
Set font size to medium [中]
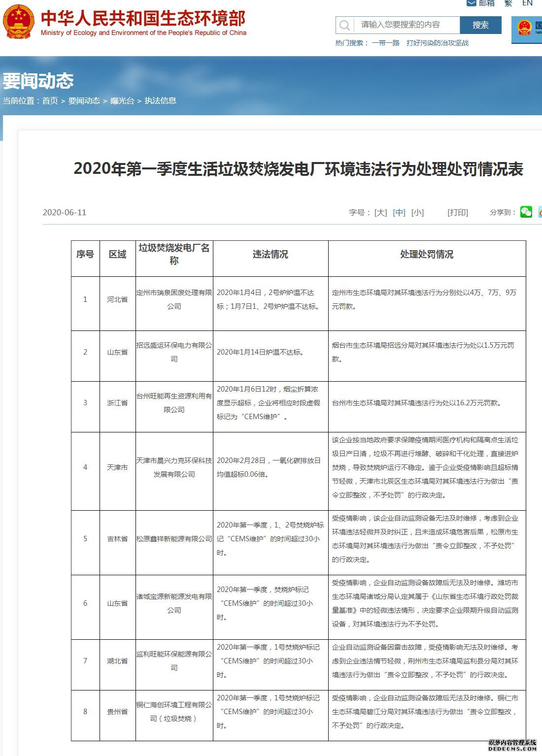point(399,212)
